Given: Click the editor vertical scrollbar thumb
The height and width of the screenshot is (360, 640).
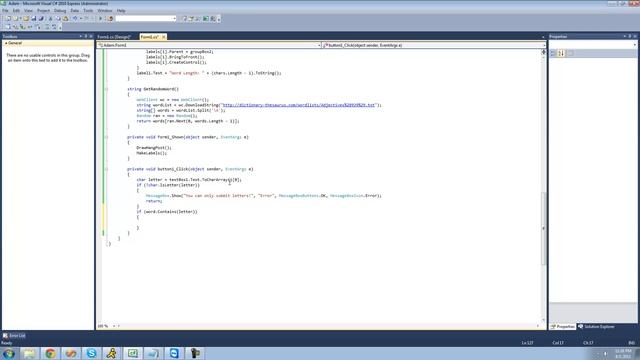Looking at the screenshot, I should point(543,229).
